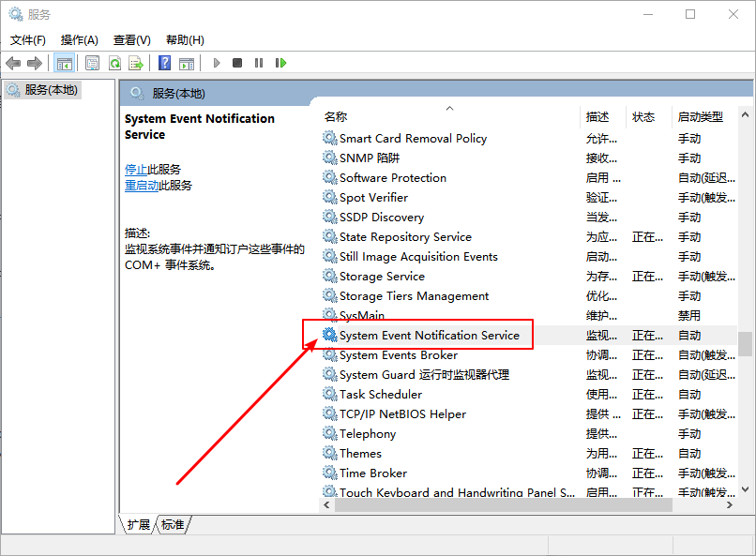
Task: Open Help with the question mark icon
Action: 165,63
